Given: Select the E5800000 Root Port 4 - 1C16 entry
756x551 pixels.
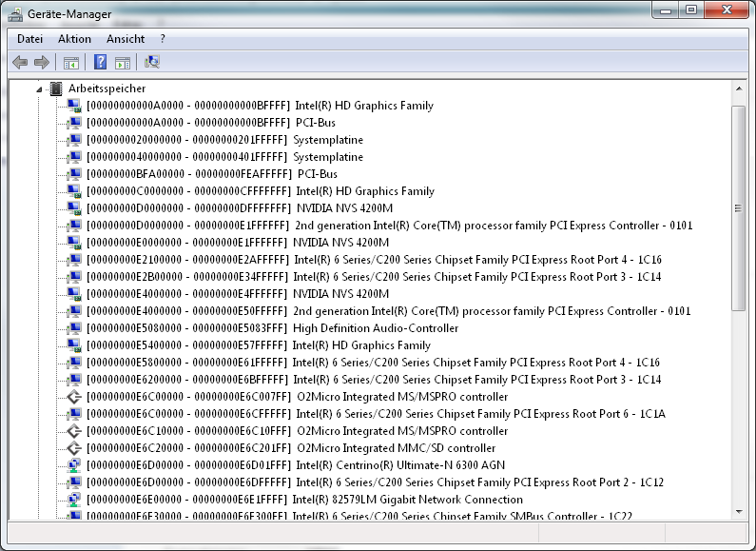Looking at the screenshot, I should [x=373, y=363].
